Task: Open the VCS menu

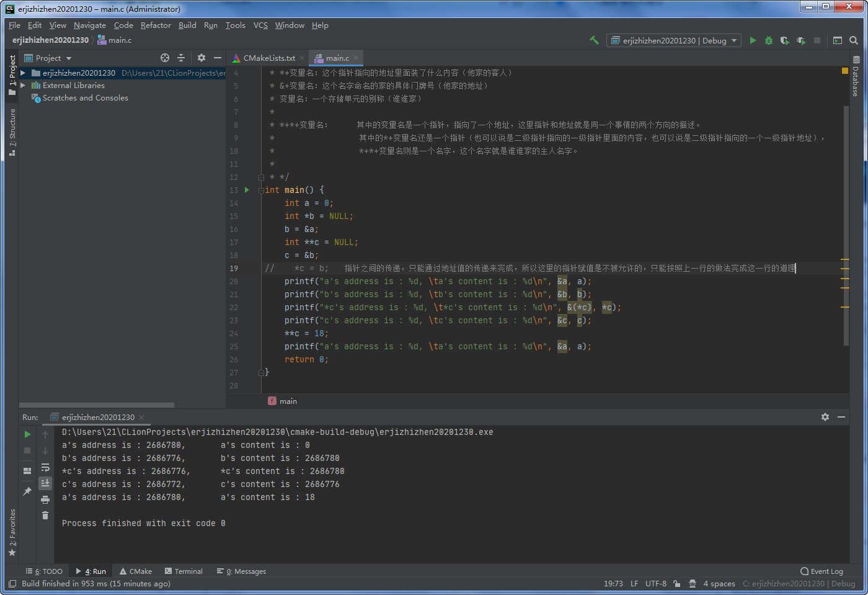Action: (x=260, y=25)
